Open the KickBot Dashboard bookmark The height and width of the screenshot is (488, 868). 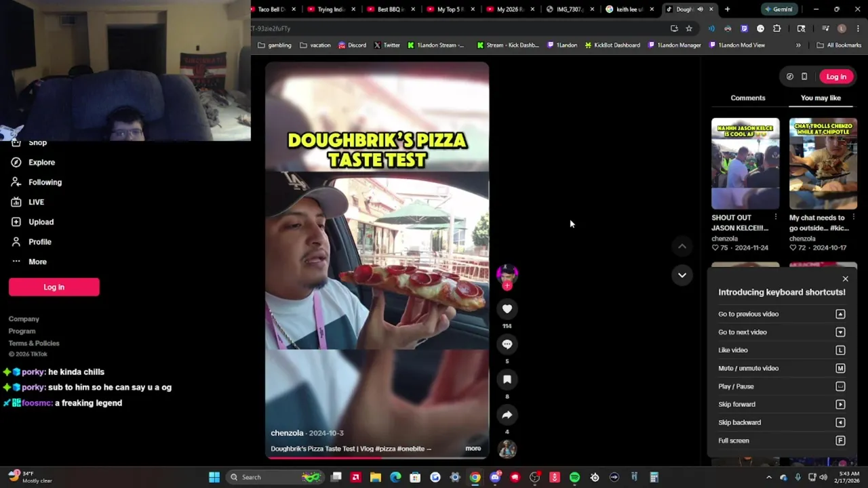(612, 45)
